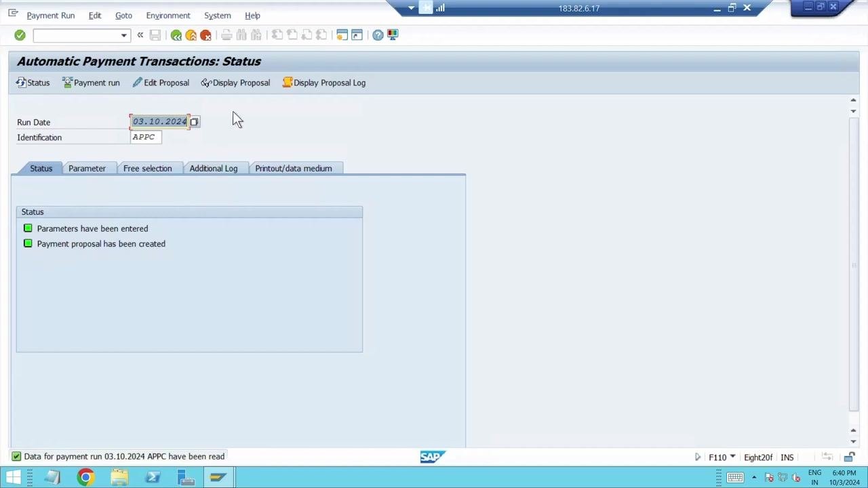Switch to the Printout/data medium tab
The height and width of the screenshot is (488, 868).
click(x=294, y=168)
